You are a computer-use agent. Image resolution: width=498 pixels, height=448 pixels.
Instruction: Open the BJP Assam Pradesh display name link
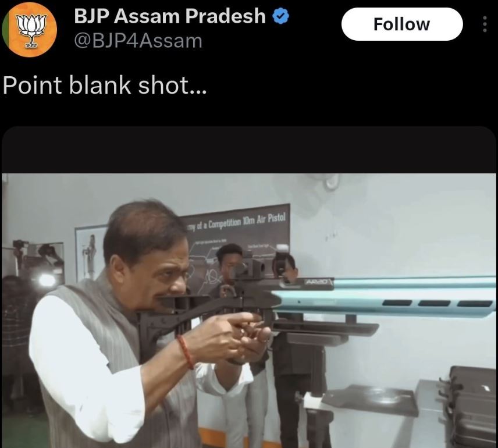point(170,16)
